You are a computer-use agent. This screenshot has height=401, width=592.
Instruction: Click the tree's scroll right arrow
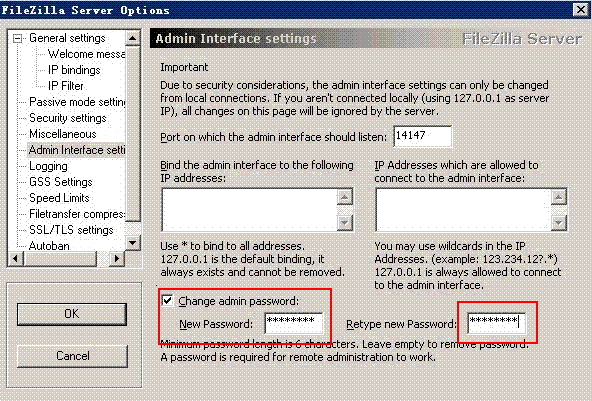click(x=117, y=259)
